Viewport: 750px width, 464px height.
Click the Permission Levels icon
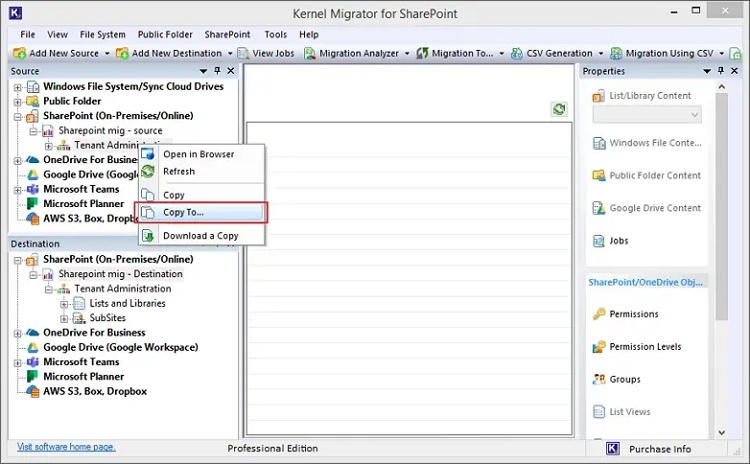pos(599,347)
